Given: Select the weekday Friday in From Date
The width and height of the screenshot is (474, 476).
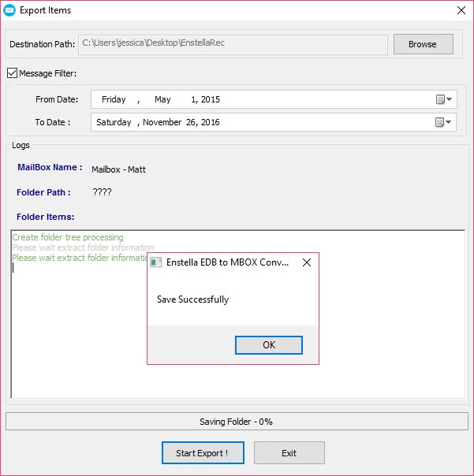Looking at the screenshot, I should pyautogui.click(x=114, y=99).
